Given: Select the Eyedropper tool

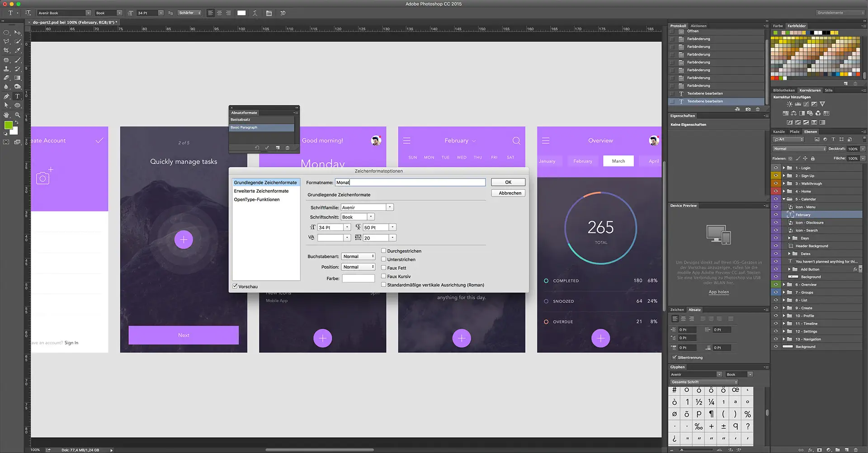Looking at the screenshot, I should 18,51.
